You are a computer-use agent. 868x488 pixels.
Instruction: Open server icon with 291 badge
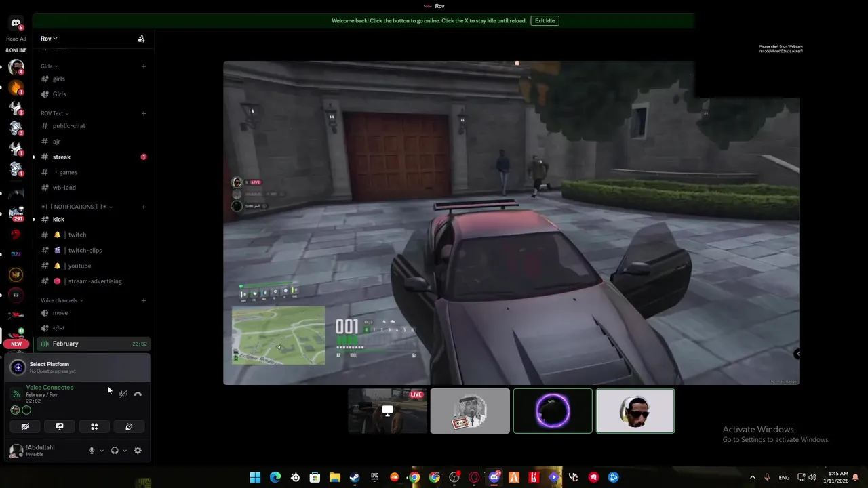16,212
